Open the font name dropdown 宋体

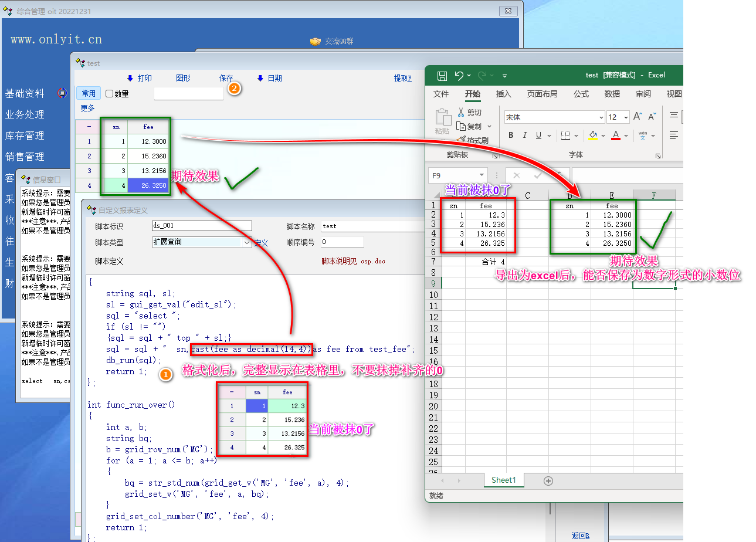tap(601, 117)
